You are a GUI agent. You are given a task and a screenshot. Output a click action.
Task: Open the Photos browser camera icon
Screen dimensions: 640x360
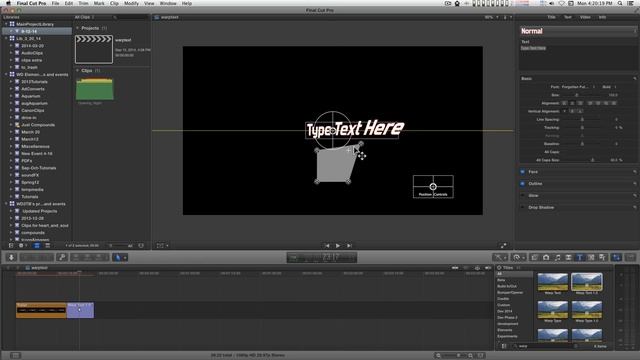(x=546, y=257)
